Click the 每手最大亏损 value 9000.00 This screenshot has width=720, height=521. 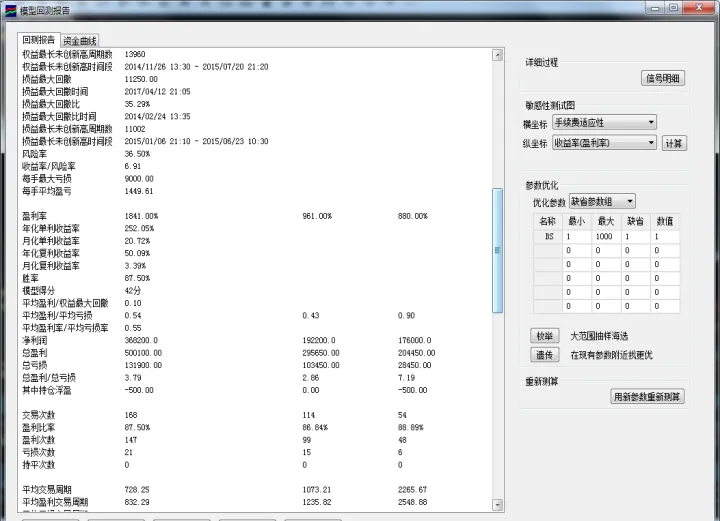click(x=139, y=179)
